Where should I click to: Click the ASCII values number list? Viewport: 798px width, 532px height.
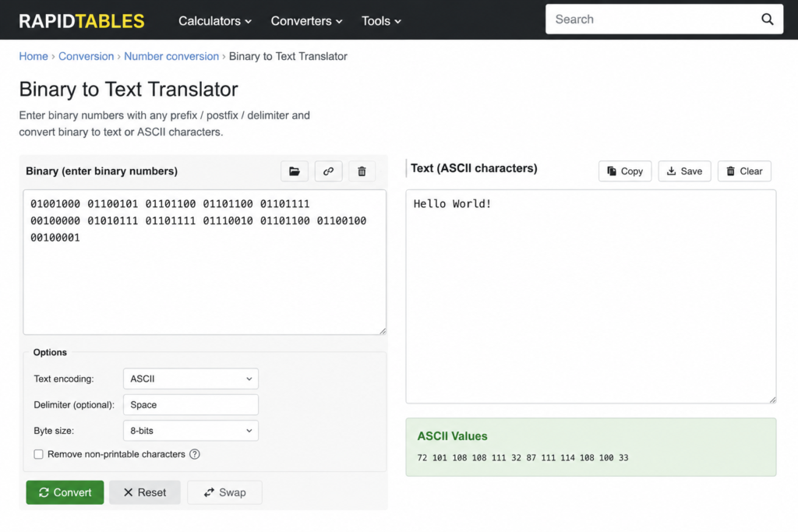523,458
